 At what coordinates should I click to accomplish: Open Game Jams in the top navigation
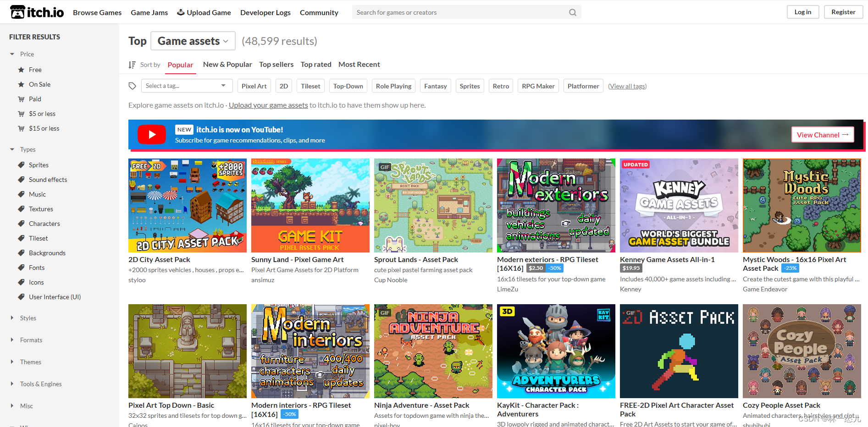click(149, 12)
